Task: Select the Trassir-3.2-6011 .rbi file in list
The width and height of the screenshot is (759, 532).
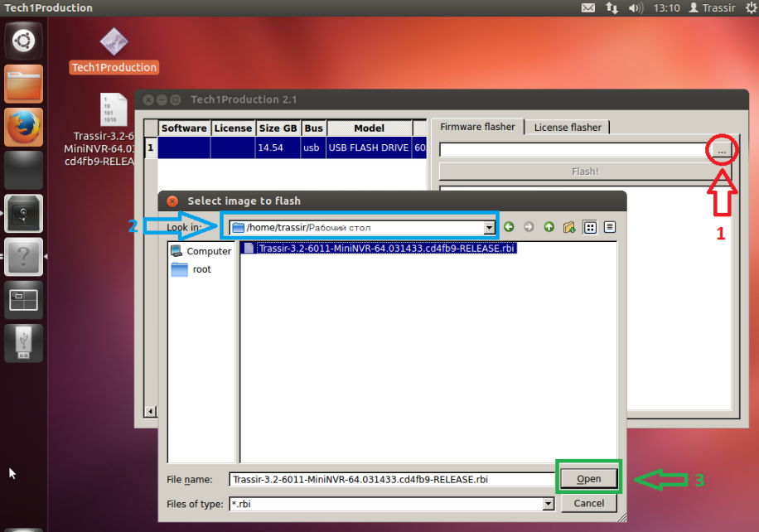Action: (x=379, y=249)
